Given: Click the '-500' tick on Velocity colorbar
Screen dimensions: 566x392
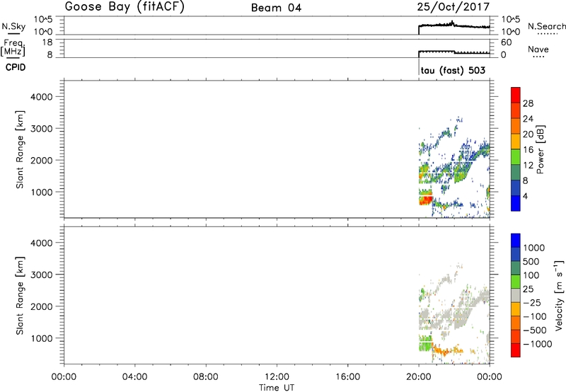Looking at the screenshot, I should click(x=535, y=330).
